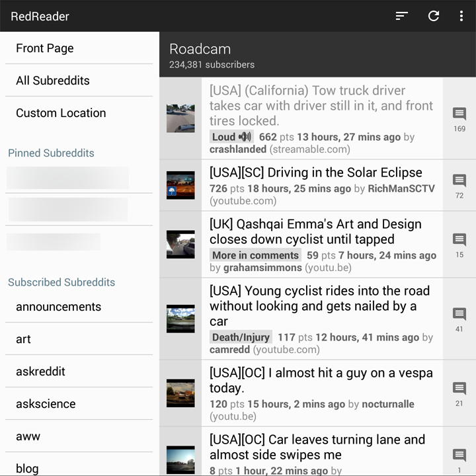Screen dimensions: 476x476
Task: Open the three-dot overflow menu
Action: [461, 16]
